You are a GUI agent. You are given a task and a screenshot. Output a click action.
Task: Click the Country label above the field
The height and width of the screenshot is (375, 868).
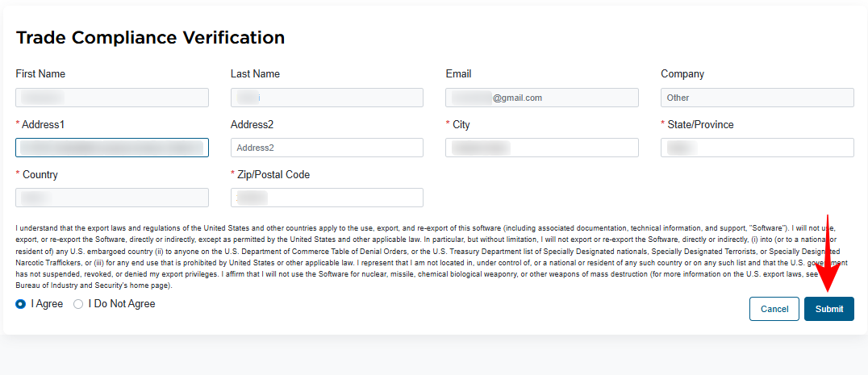40,175
